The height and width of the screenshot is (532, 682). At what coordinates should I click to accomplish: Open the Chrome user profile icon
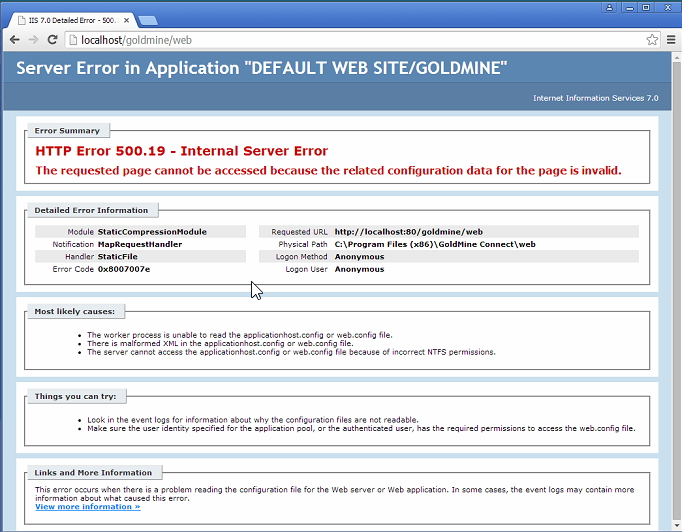click(x=610, y=7)
